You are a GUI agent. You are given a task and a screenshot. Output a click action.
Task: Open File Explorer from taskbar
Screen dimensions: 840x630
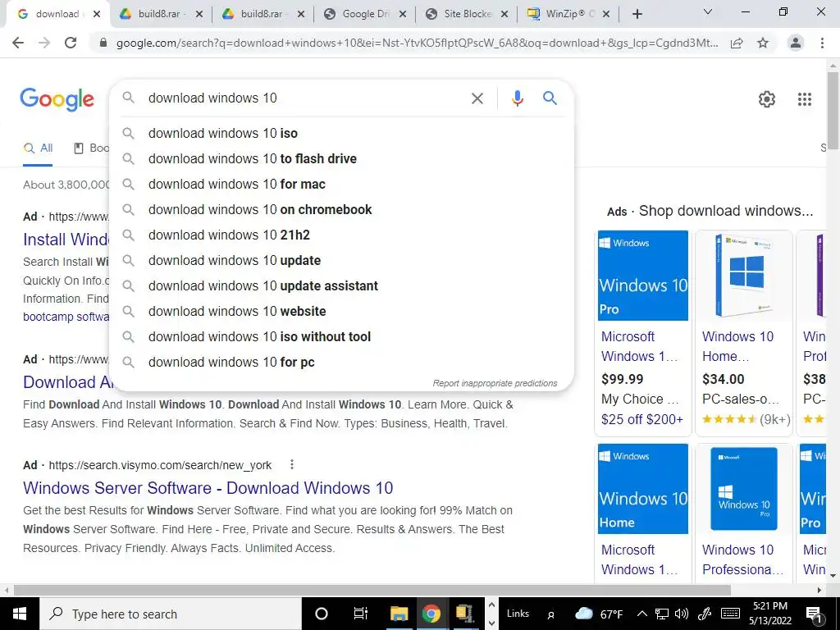tap(399, 614)
